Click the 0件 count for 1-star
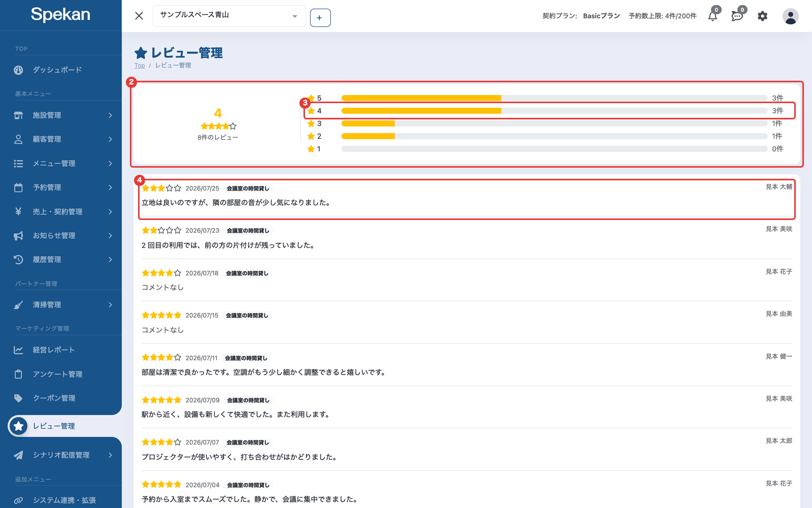Image resolution: width=812 pixels, height=508 pixels. [777, 149]
